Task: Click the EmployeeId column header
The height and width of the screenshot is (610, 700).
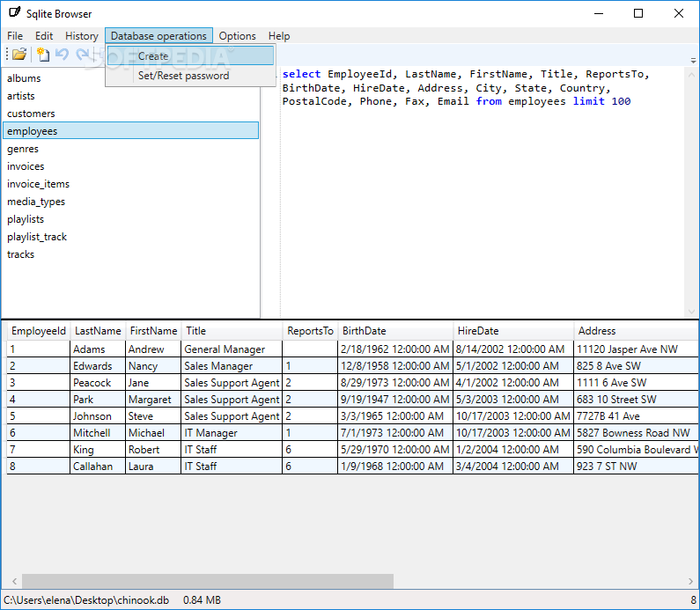Action: (39, 331)
